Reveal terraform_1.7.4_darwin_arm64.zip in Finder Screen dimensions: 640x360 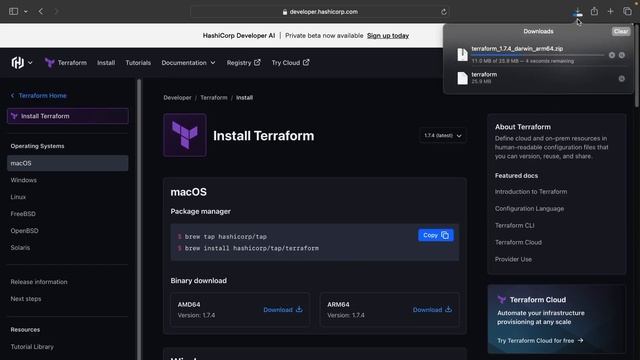click(622, 55)
